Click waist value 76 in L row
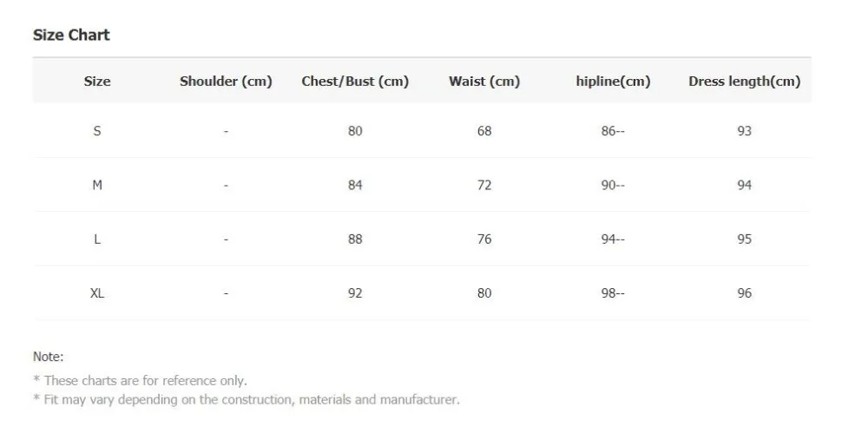Screen dimensions: 868x446 click(484, 239)
